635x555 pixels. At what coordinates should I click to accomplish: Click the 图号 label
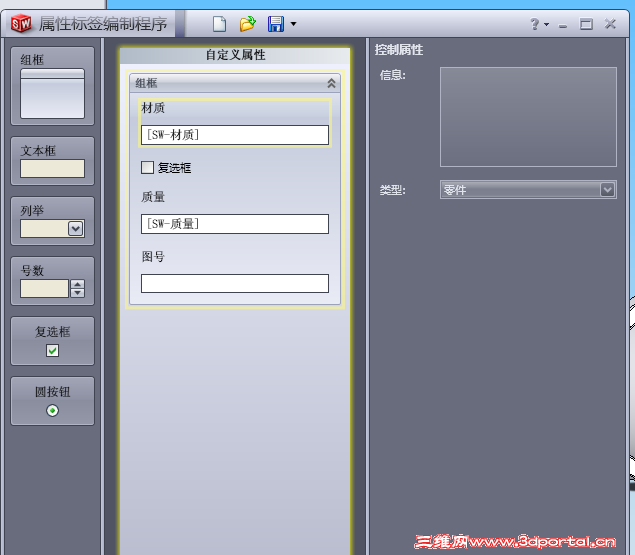153,256
